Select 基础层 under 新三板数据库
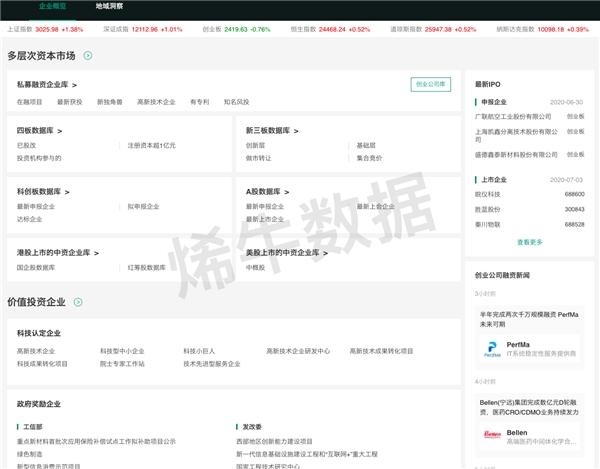This screenshot has height=469, width=600. pos(366,145)
